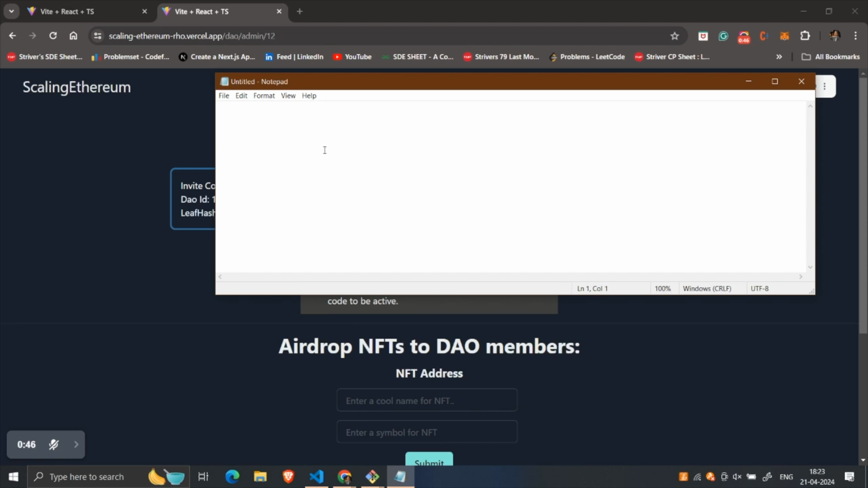Open the Notepad Edit menu
Viewport: 868px width, 488px height.
(x=241, y=96)
